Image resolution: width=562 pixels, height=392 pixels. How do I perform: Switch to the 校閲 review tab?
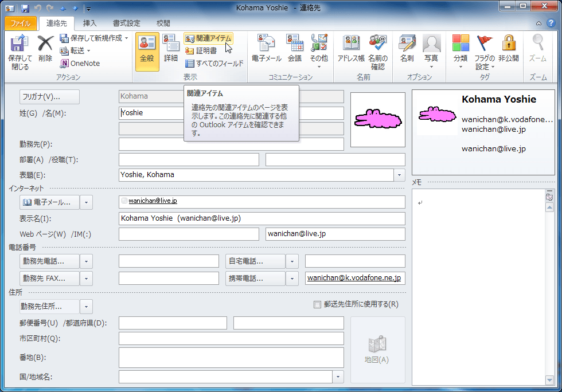tap(163, 23)
